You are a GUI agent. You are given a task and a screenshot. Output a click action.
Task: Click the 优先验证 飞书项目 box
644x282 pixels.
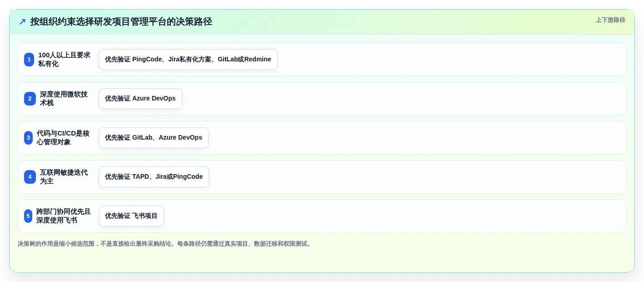[131, 216]
